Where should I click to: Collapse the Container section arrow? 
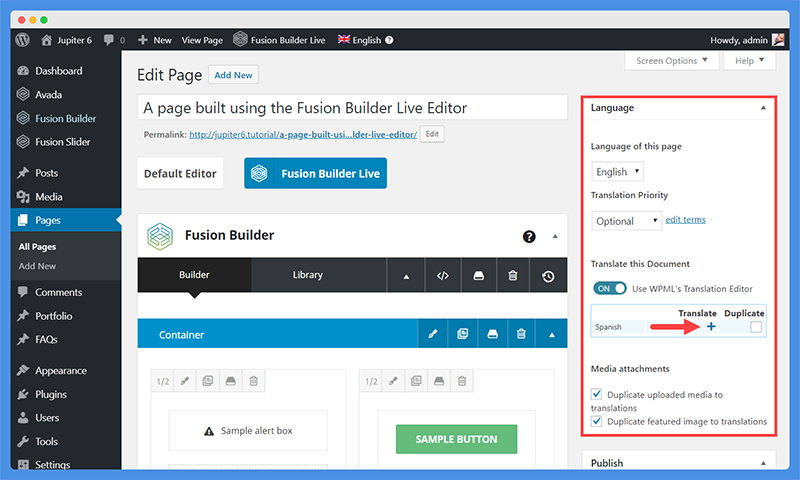click(x=552, y=335)
